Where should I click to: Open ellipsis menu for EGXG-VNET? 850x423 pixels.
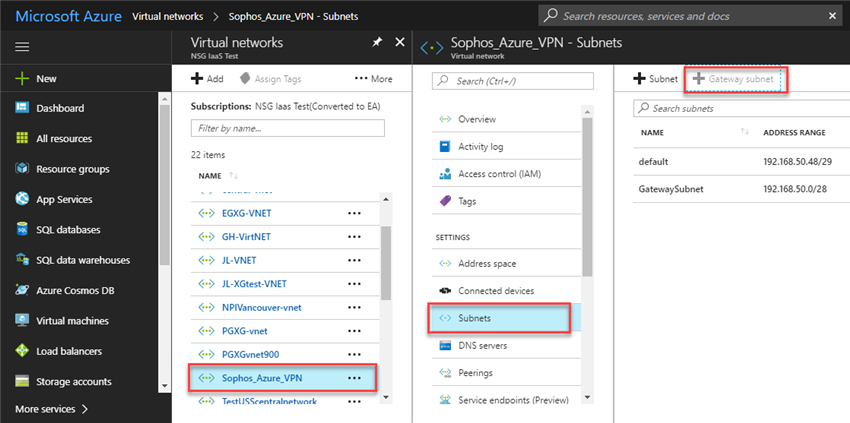pyautogui.click(x=354, y=213)
